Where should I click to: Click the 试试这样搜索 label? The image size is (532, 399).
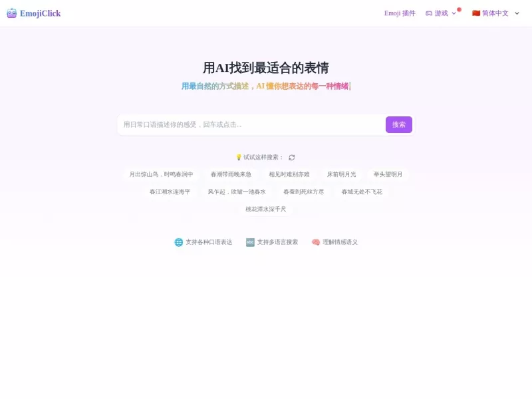[x=263, y=157]
